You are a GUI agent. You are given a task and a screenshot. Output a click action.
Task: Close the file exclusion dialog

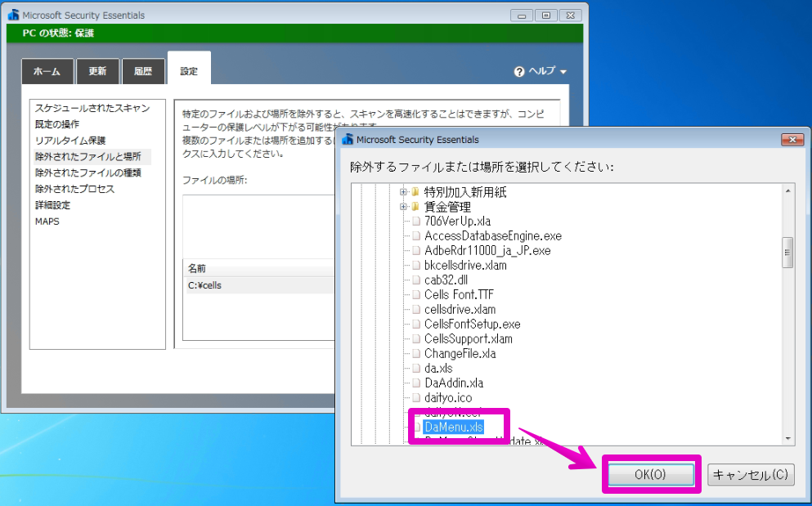click(792, 139)
